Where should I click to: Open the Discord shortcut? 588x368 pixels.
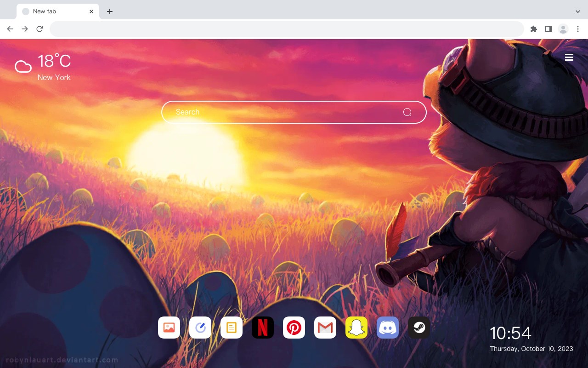point(388,328)
